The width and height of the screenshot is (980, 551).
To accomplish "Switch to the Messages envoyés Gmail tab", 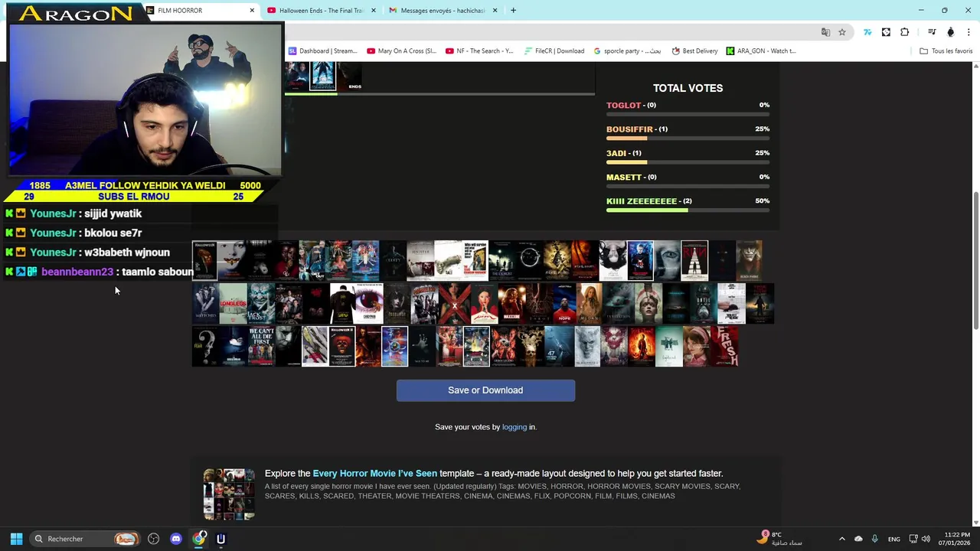I will [x=443, y=11].
